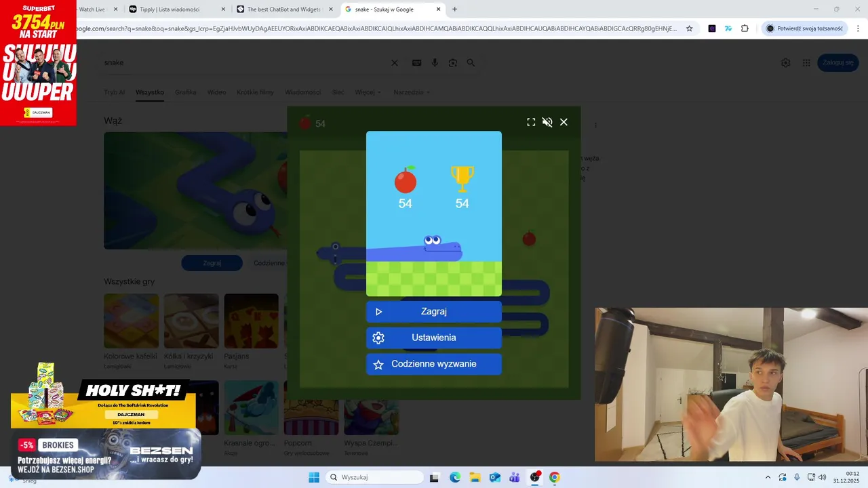Open File Explorer from the taskbar
This screenshot has height=488, width=868.
click(x=475, y=477)
